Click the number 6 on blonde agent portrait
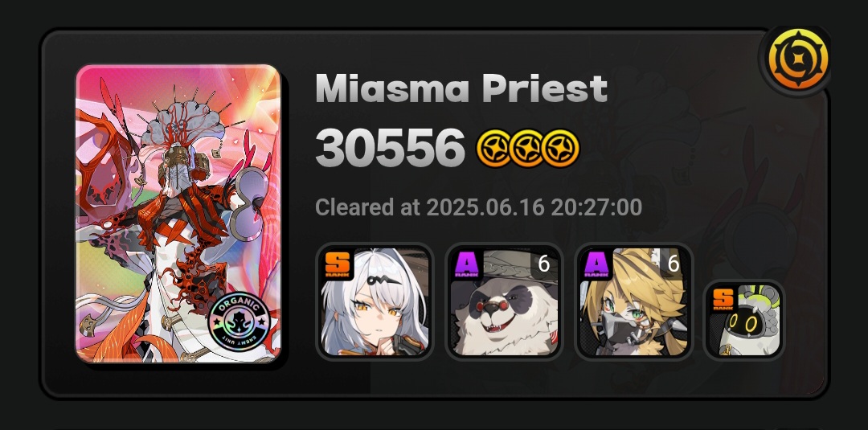Image resolution: width=868 pixels, height=430 pixels. 674,264
